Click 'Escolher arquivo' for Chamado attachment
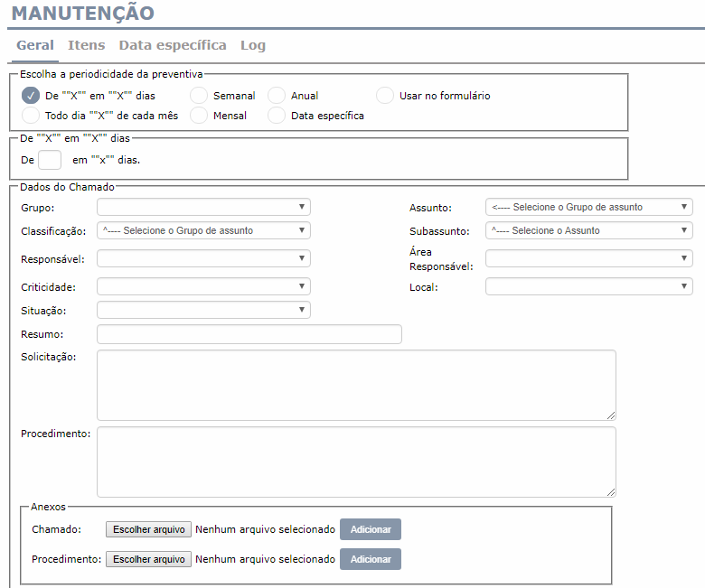 [x=148, y=529]
